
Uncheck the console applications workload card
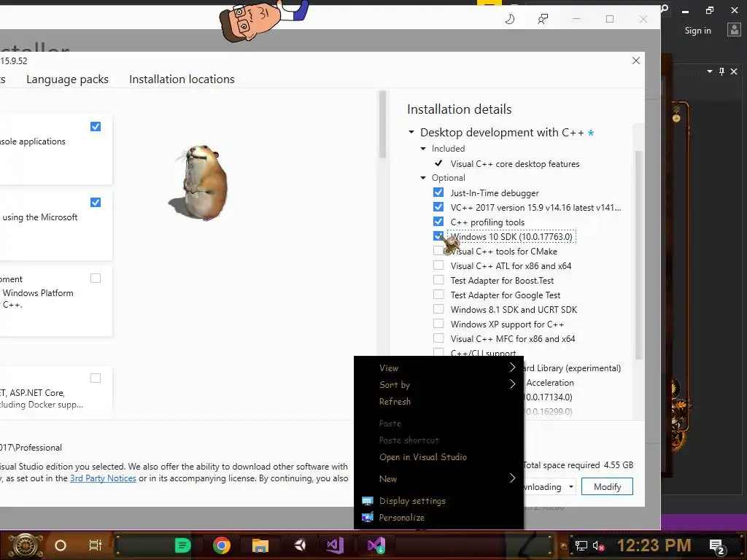click(x=96, y=126)
